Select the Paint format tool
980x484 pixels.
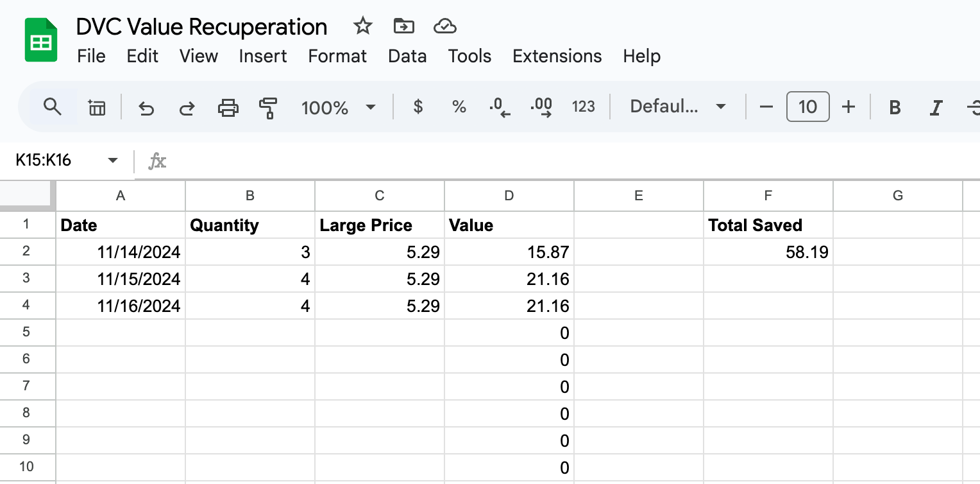[x=267, y=107]
